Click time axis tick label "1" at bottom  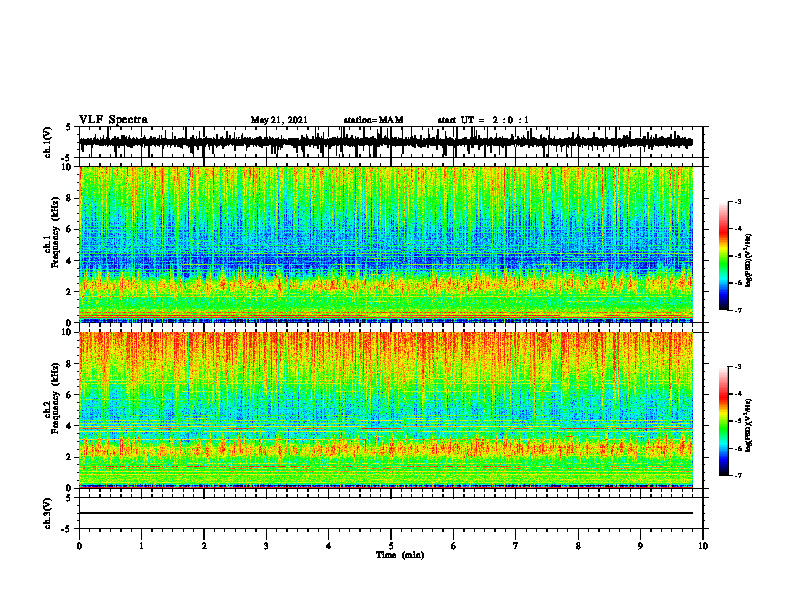141,546
